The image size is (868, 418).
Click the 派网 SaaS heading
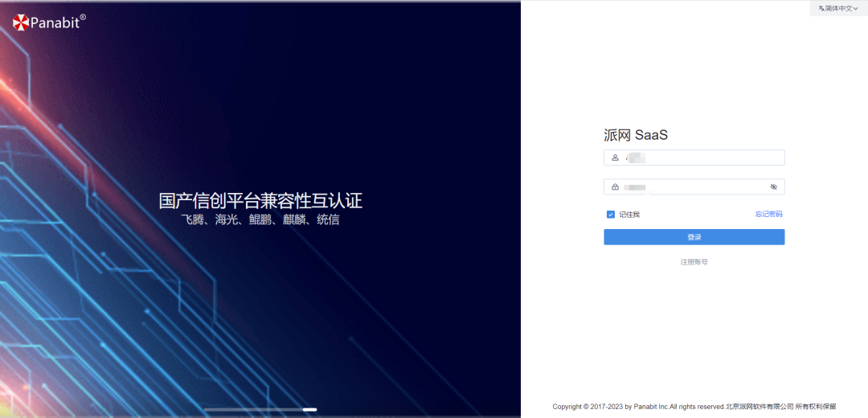click(x=636, y=136)
